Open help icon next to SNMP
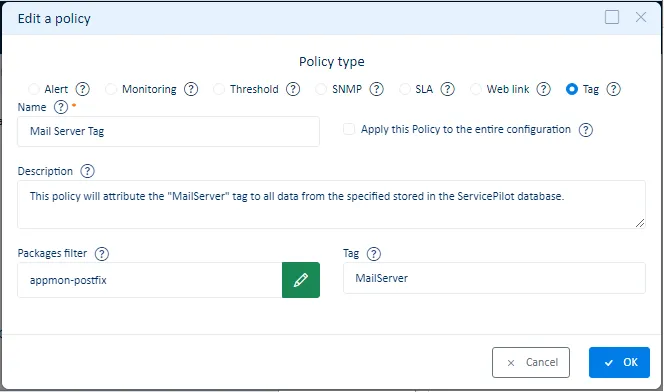The width and height of the screenshot is (664, 392). (376, 89)
